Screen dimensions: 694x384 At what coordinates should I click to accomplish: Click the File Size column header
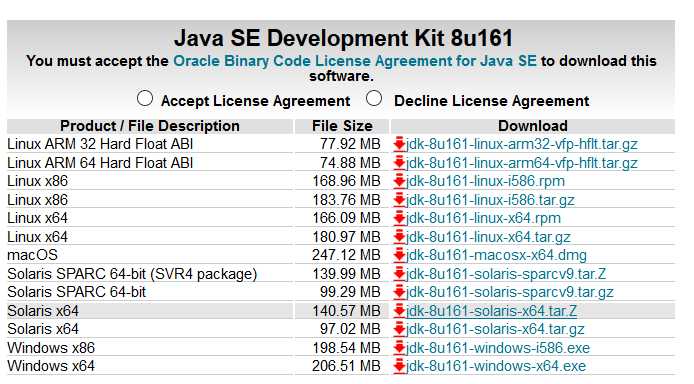342,126
